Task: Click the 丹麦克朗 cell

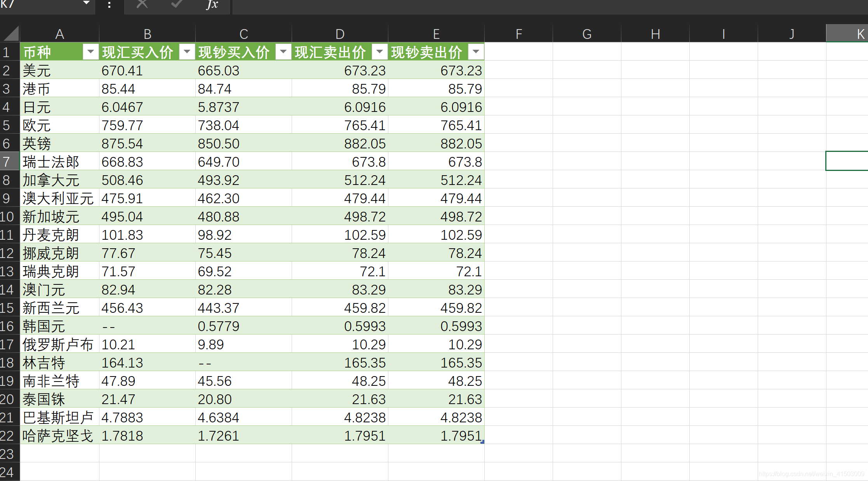Action: [60, 234]
